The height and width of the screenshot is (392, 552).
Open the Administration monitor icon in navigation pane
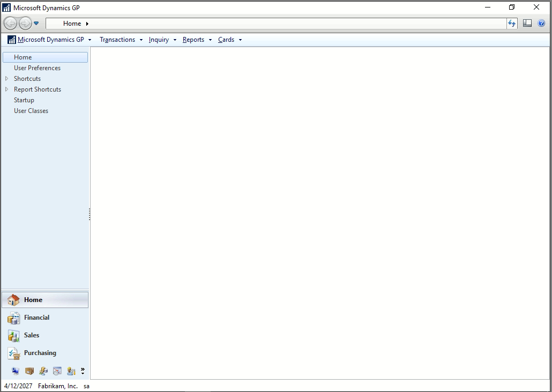click(x=16, y=371)
